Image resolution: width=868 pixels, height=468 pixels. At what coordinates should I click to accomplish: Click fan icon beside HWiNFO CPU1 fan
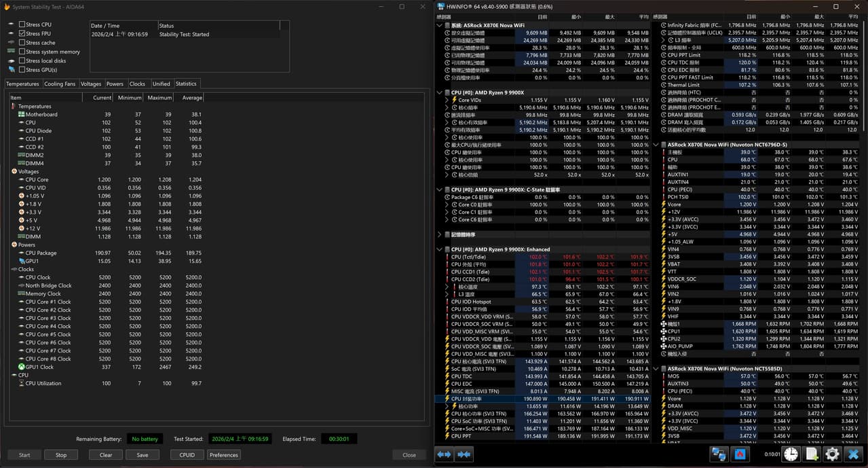point(663,331)
